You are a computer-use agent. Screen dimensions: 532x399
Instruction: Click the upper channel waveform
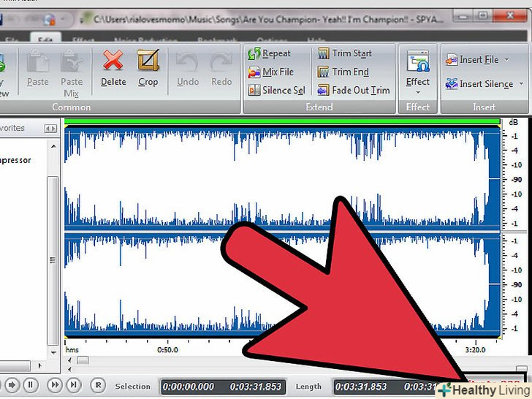pyautogui.click(x=282, y=178)
